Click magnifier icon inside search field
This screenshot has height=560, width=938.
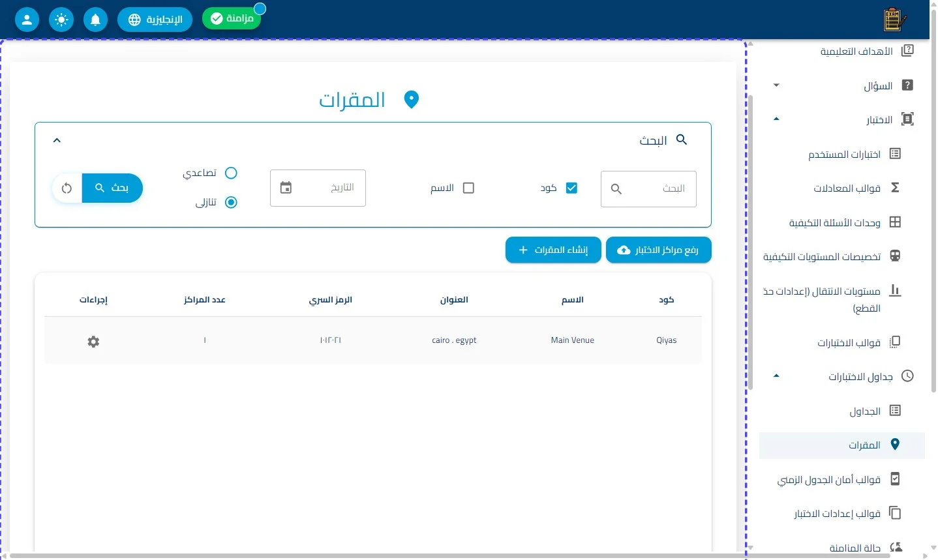[x=616, y=189]
